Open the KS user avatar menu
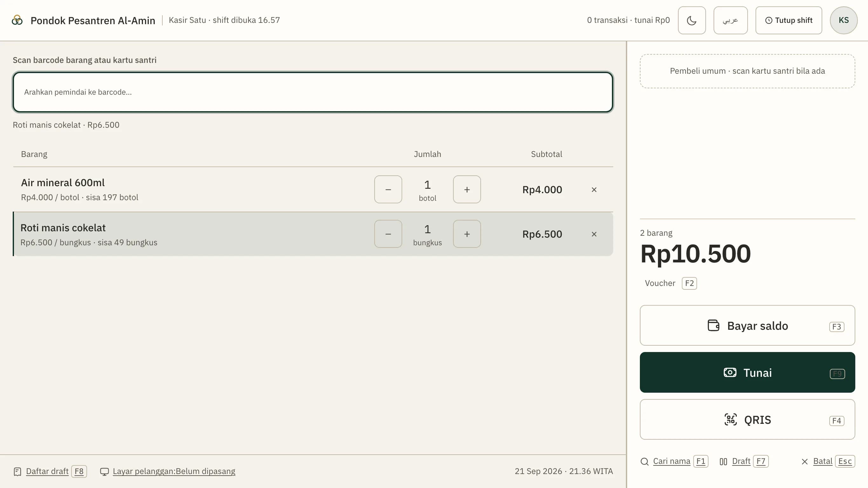 [x=844, y=20]
